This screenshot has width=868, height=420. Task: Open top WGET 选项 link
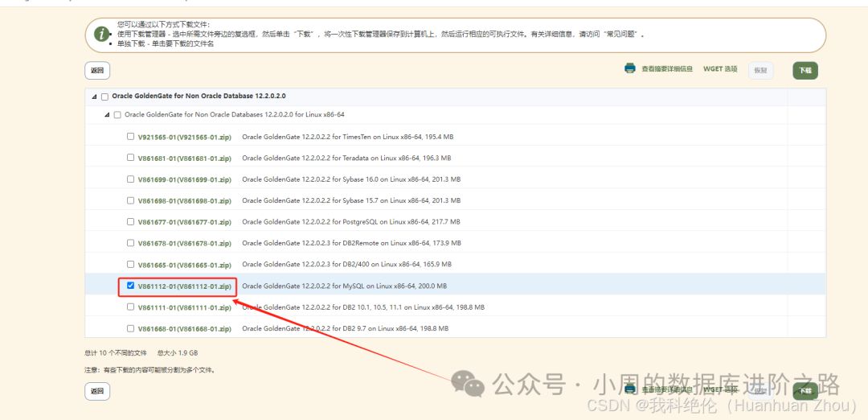tap(720, 69)
